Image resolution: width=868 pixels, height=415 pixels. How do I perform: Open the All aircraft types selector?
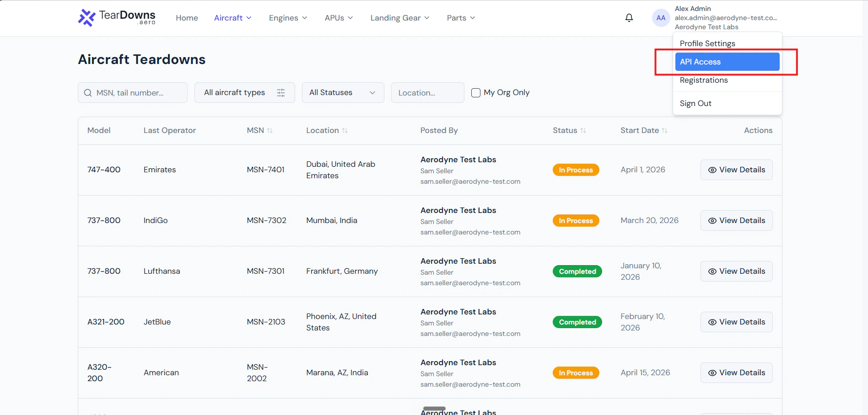click(x=245, y=93)
